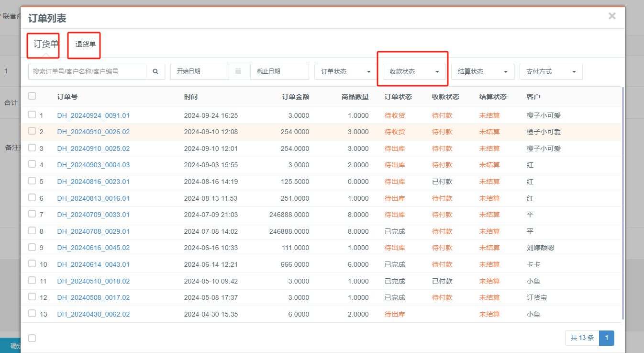Click time 2024-04-30 15:35
Screen dimensions: 644x353
(x=211, y=314)
